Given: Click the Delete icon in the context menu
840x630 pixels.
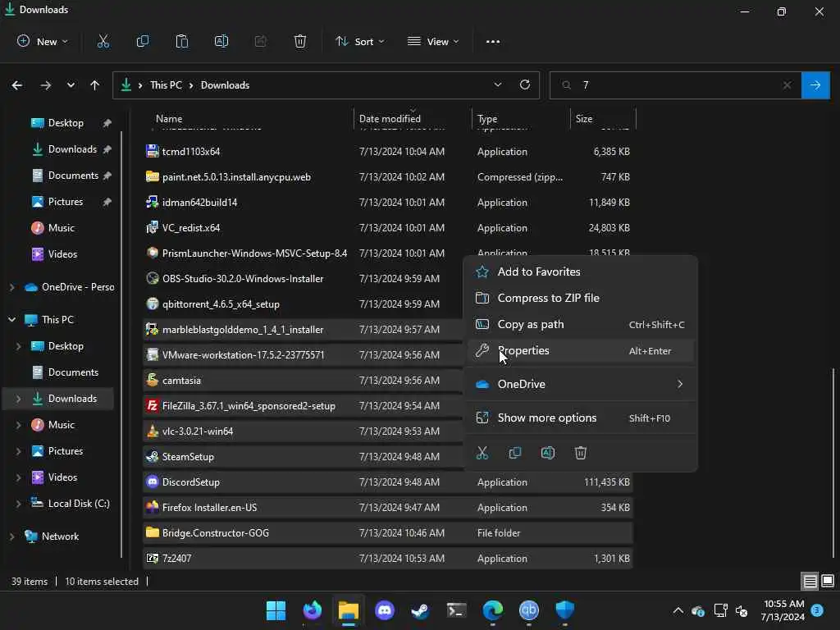Looking at the screenshot, I should click(581, 453).
